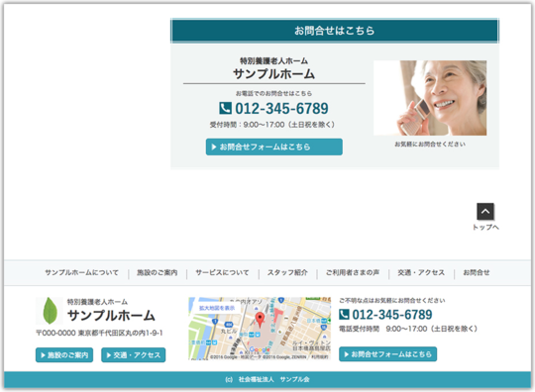This screenshot has width=535, height=392.
Task: Select 施設のご案内 in navigation bar
Action: pyautogui.click(x=158, y=272)
